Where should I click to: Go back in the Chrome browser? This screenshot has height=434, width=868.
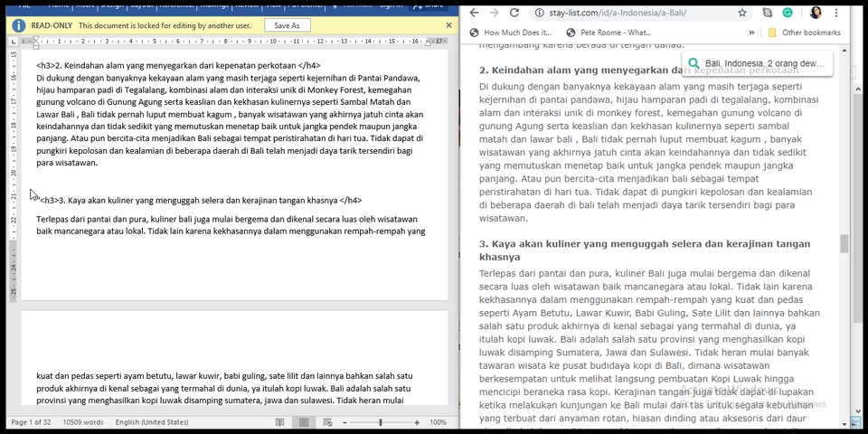[475, 13]
